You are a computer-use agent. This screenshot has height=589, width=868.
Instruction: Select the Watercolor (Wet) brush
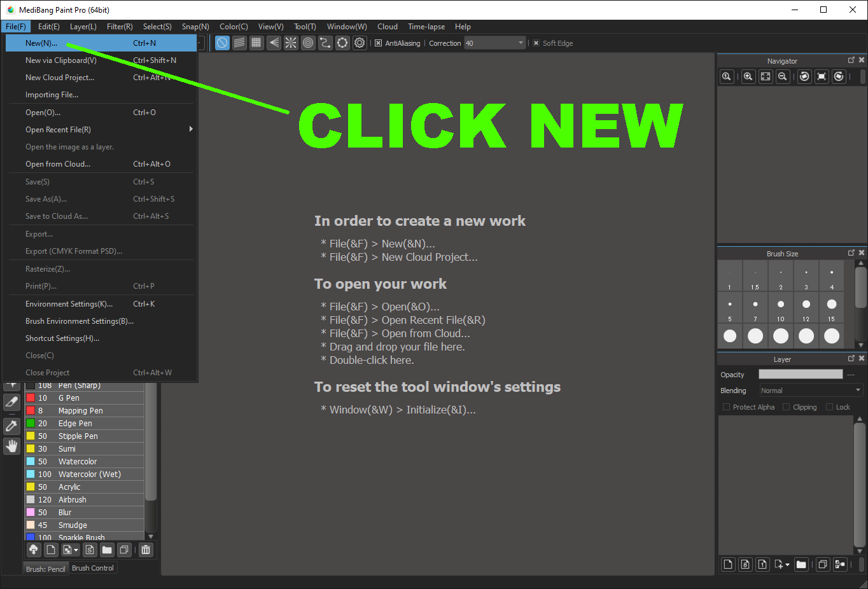coord(84,474)
